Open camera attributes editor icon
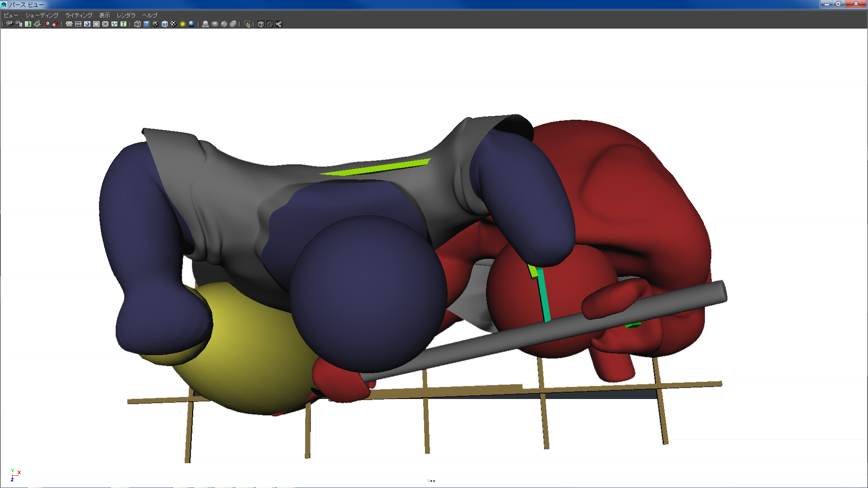This screenshot has width=868, height=488. point(19,24)
